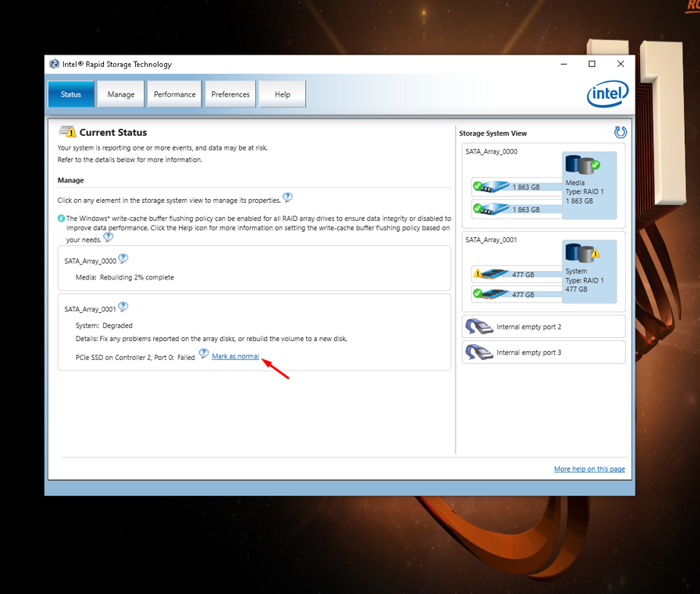Select second 1 863 GB disk in SATA_Array_0000
Viewport: 700px width, 594px height.
tap(516, 209)
